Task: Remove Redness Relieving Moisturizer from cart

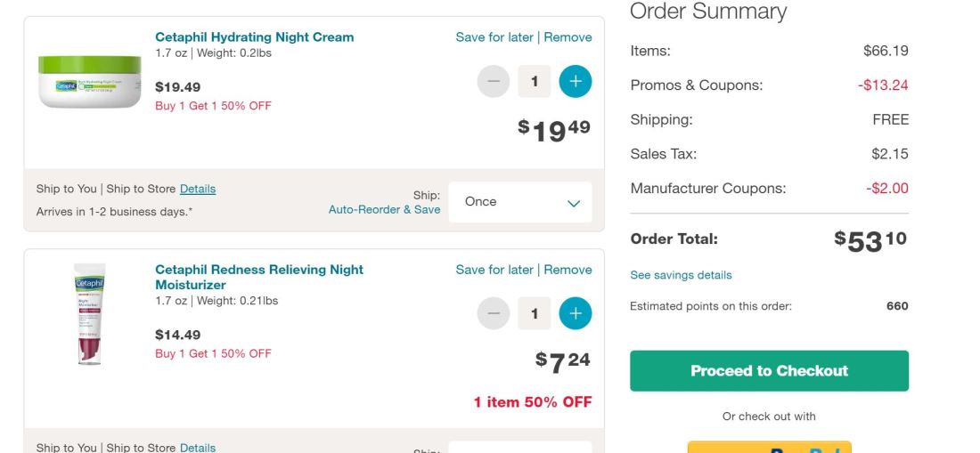Action: (x=568, y=270)
